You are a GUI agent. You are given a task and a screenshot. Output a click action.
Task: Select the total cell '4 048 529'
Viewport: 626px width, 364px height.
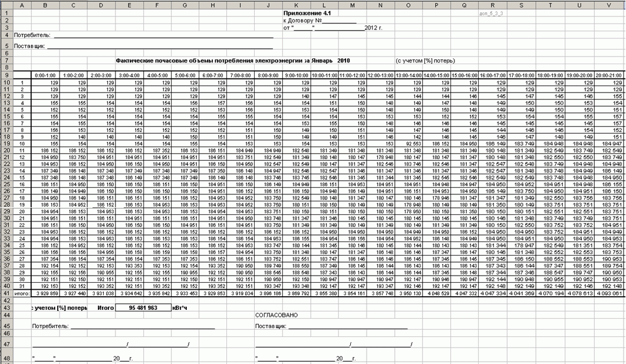[436, 293]
